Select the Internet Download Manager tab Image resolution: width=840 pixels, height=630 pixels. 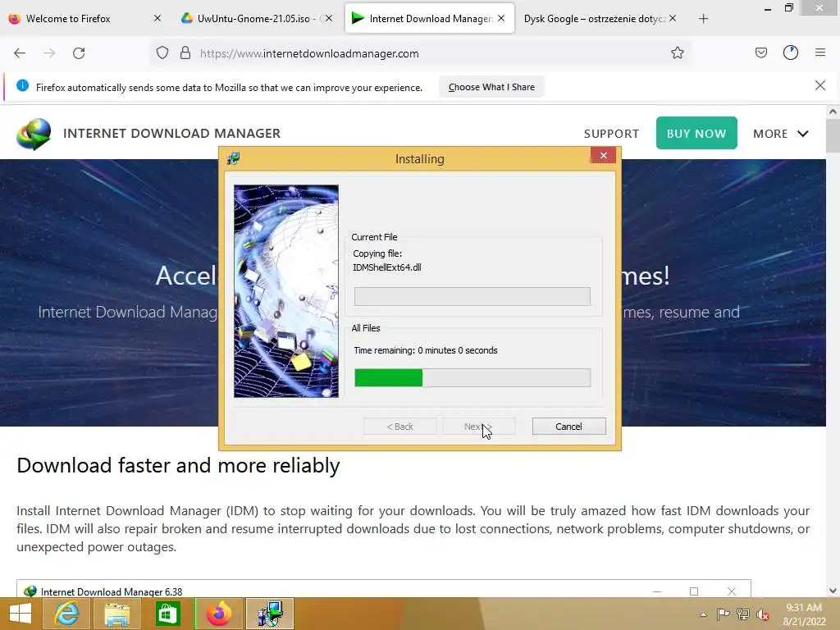tap(430, 18)
